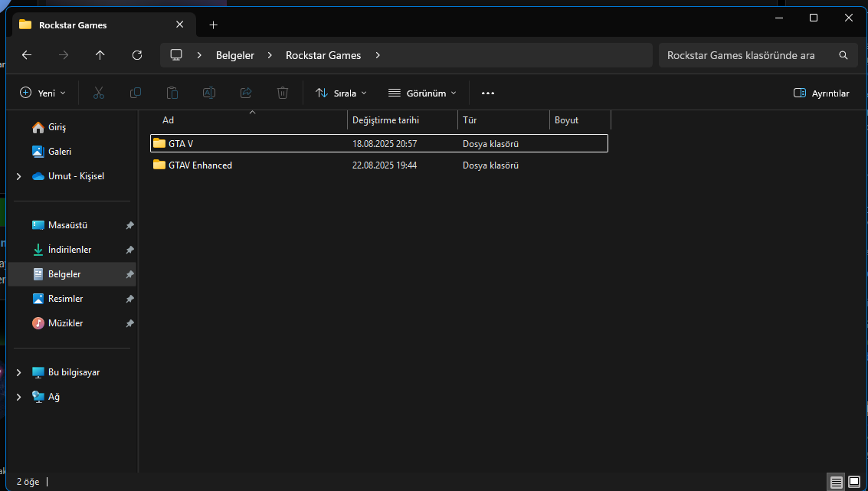Refresh the Rockstar Games folder

pos(137,55)
